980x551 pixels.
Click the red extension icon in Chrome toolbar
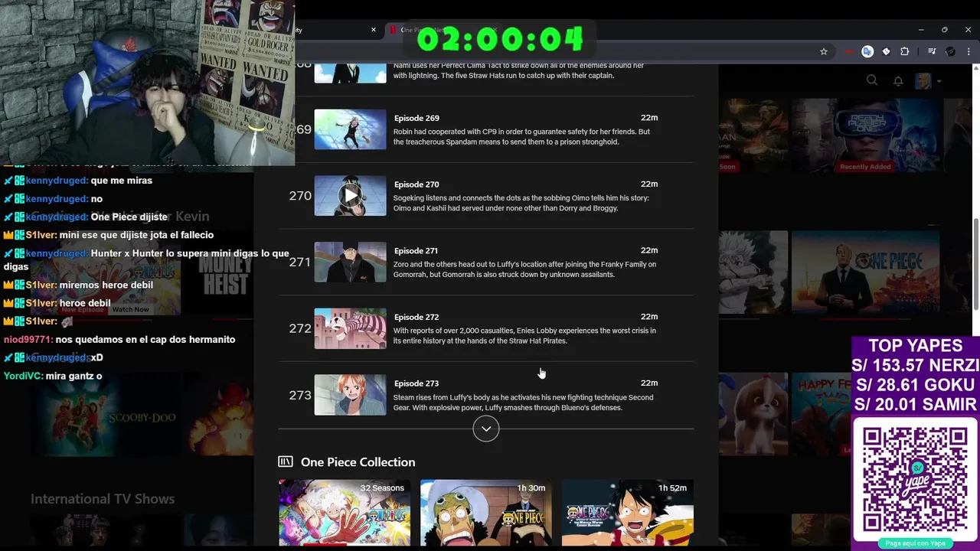point(849,51)
